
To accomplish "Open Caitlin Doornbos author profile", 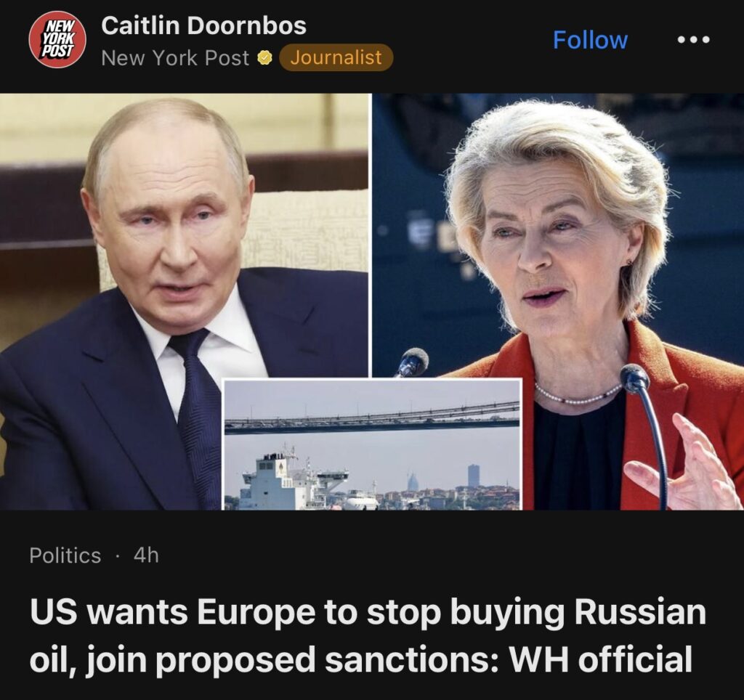I will coord(203,25).
